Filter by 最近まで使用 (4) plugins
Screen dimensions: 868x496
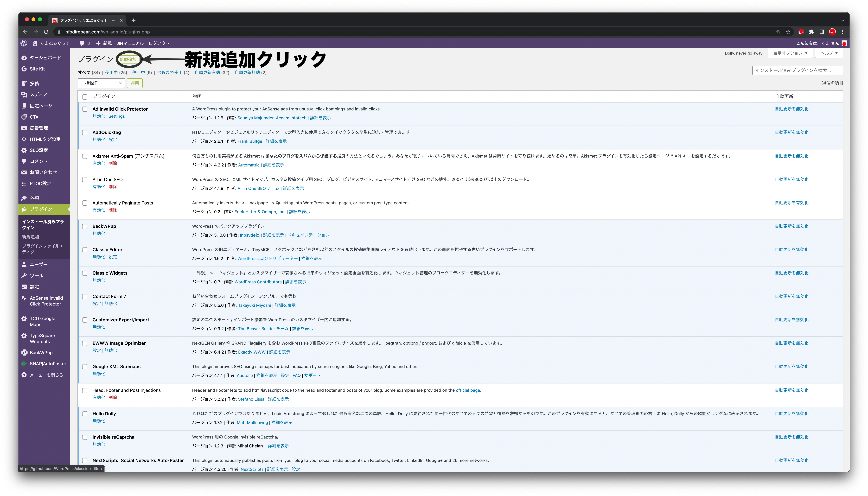click(x=173, y=73)
